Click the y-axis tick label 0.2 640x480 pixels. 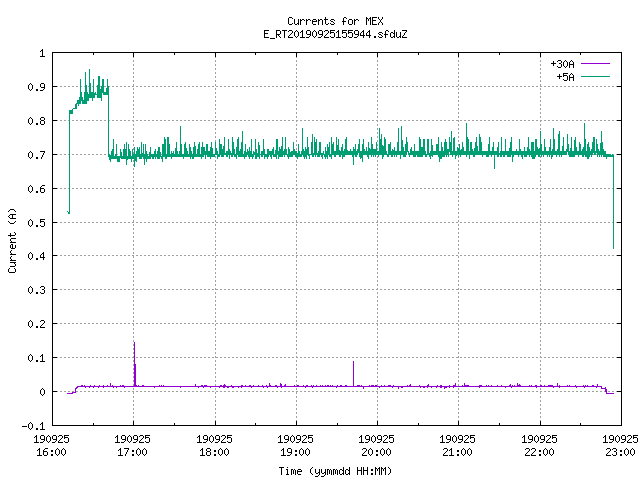pyautogui.click(x=36, y=324)
